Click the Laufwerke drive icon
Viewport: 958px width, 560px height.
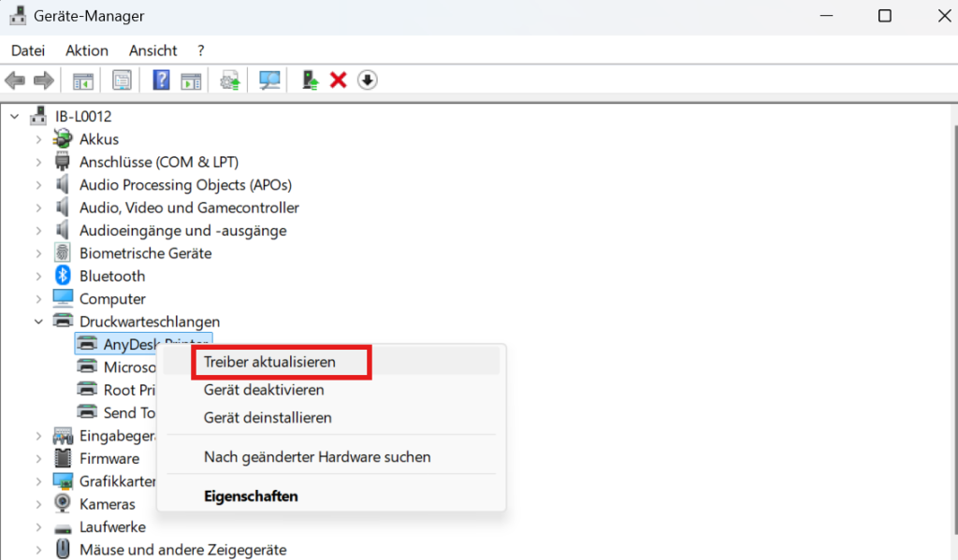[63, 527]
